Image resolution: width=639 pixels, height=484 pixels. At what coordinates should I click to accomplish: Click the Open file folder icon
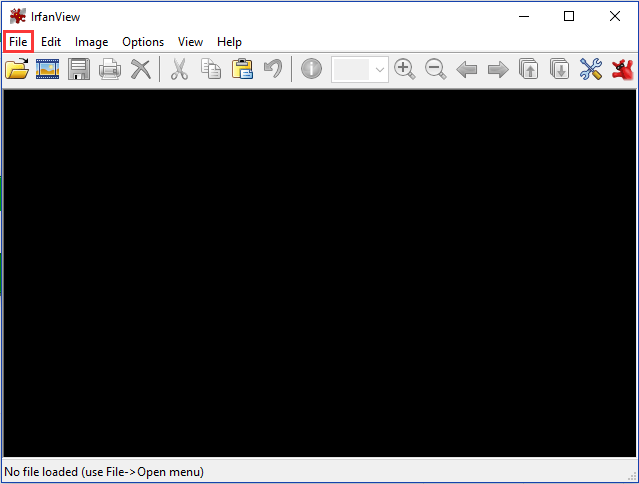[17, 69]
